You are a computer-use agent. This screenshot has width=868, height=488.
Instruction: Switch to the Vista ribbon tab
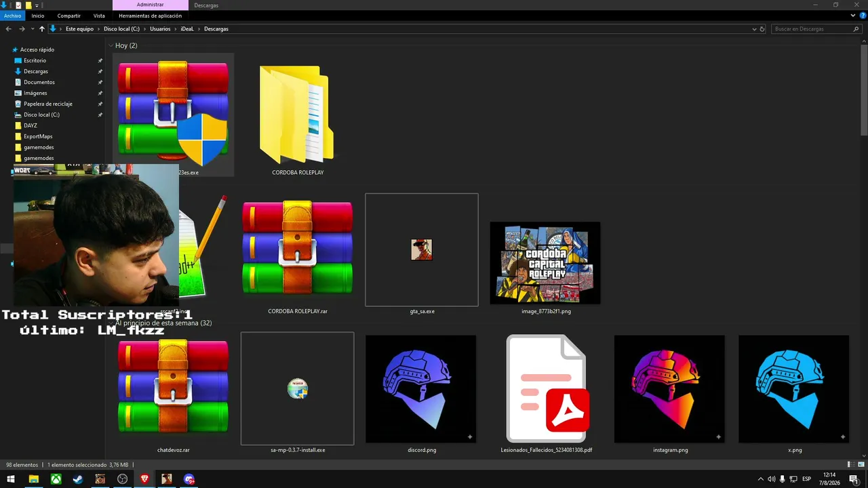point(99,16)
